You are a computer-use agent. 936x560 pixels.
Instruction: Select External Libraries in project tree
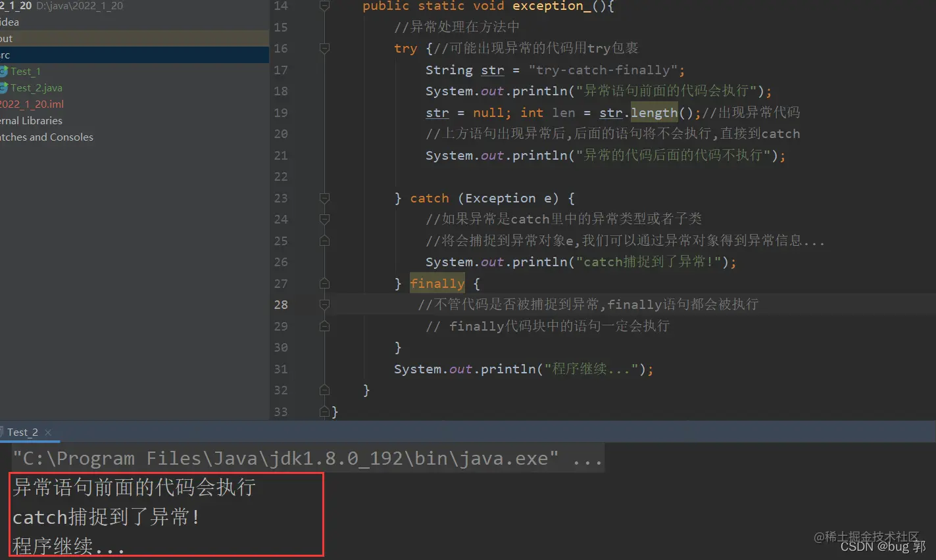31,121
